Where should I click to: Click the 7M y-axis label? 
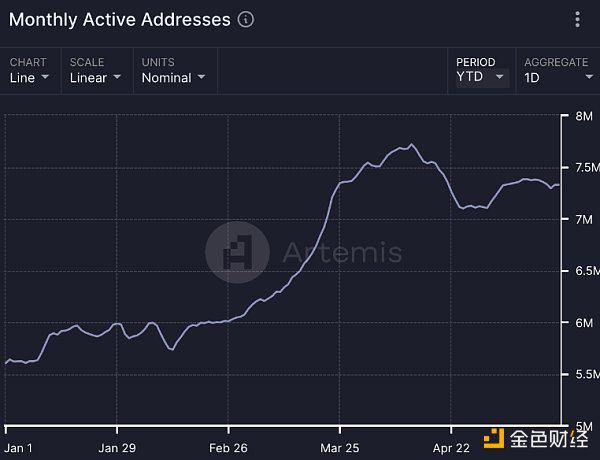click(x=584, y=219)
